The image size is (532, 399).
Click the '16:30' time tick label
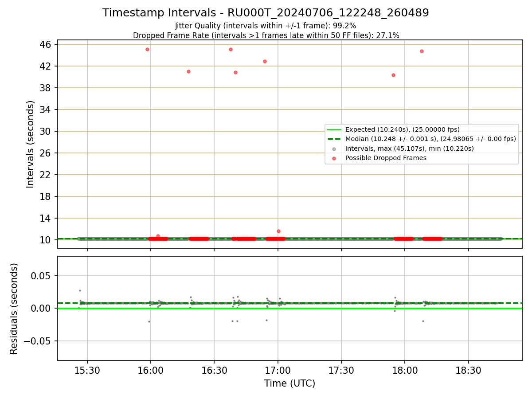click(214, 370)
